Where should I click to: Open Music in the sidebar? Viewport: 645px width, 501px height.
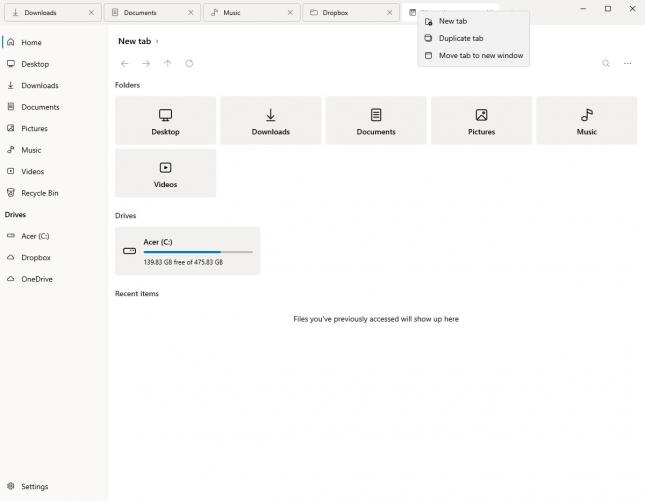pyautogui.click(x=53, y=150)
